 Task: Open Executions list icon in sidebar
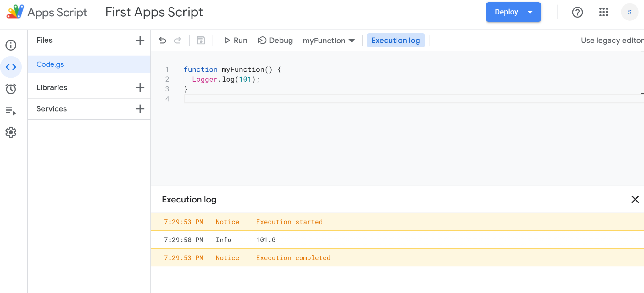tap(11, 111)
